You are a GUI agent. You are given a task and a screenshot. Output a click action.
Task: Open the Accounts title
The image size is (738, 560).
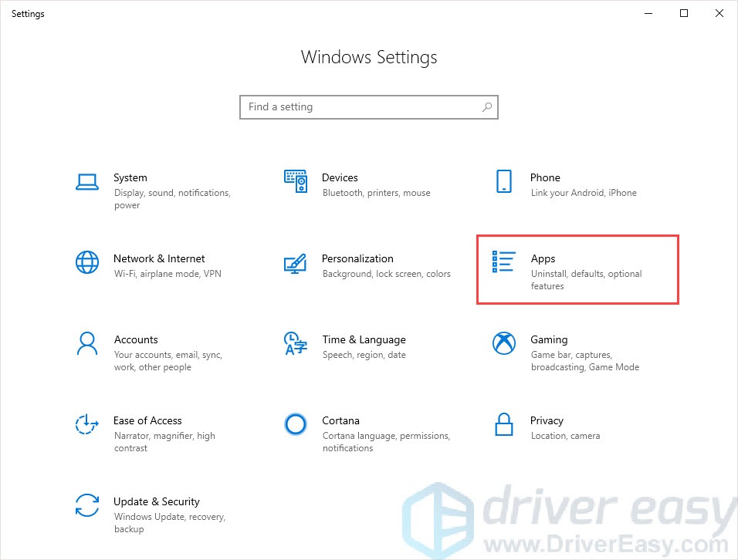136,339
